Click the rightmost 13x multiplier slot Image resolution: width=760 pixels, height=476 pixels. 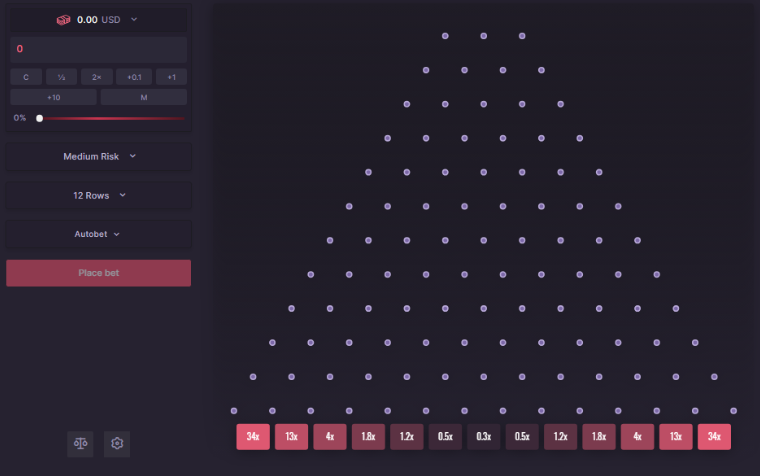point(675,437)
